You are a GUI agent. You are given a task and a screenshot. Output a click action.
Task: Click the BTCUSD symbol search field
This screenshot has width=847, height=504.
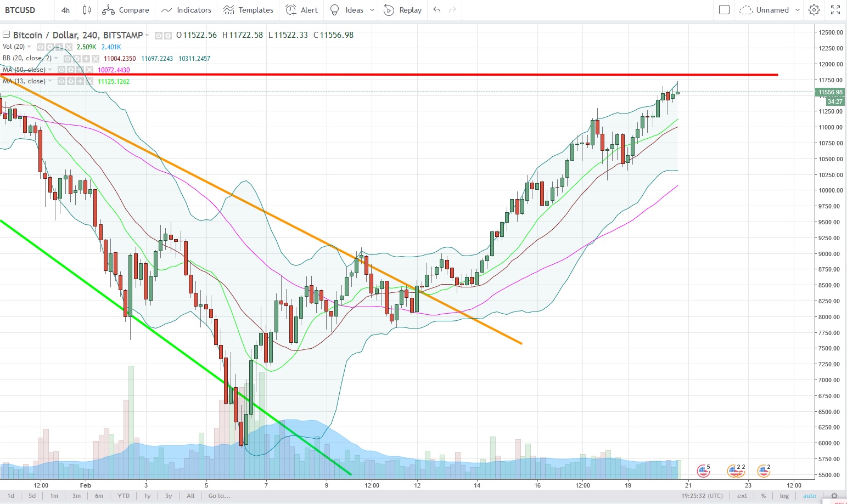click(x=20, y=10)
